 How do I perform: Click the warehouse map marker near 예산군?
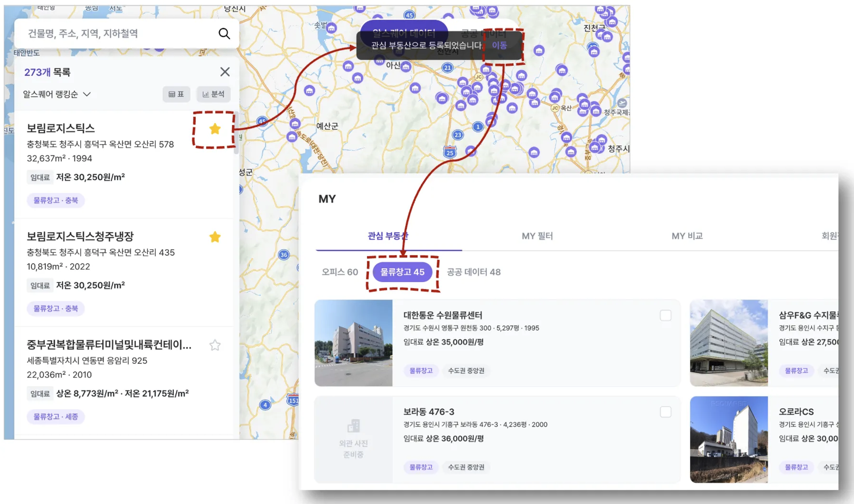pyautogui.click(x=295, y=124)
